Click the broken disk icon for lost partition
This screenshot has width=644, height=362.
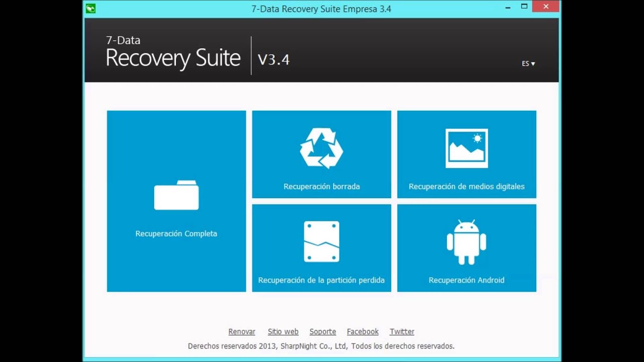321,242
